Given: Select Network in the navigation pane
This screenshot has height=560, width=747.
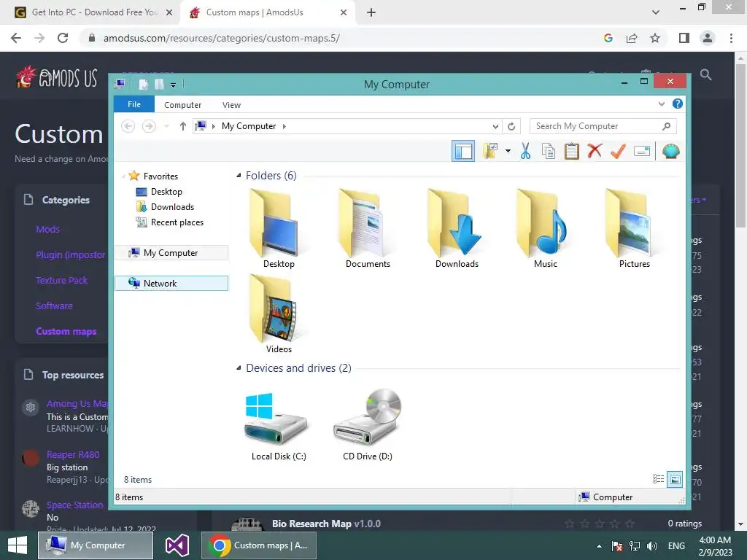Looking at the screenshot, I should (171, 284).
